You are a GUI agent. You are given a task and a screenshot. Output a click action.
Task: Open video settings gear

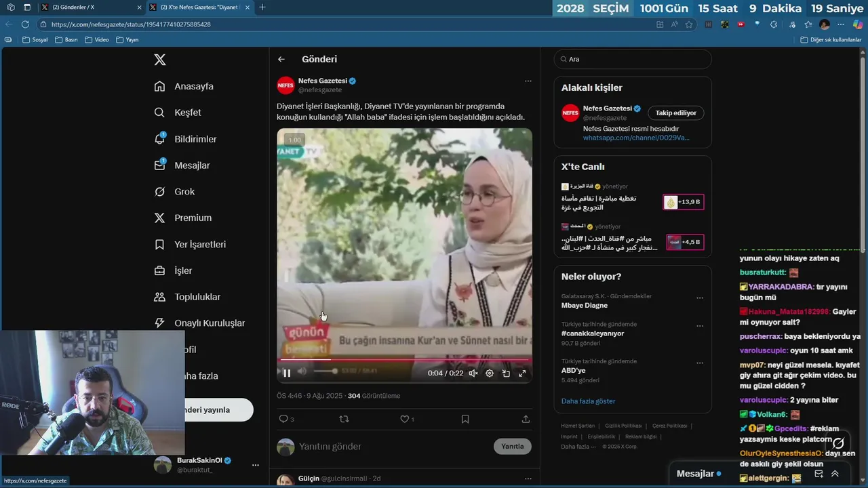point(490,373)
